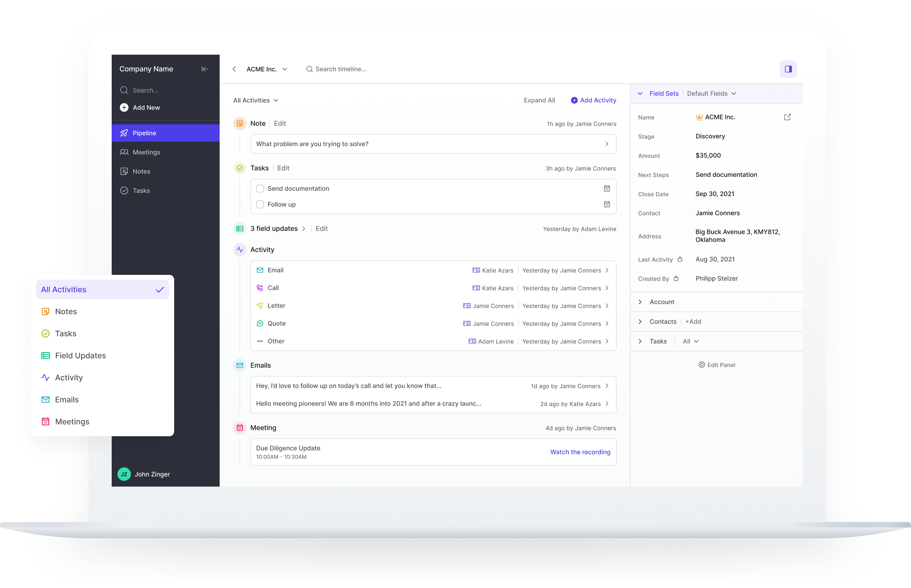The height and width of the screenshot is (588, 911).
Task: Toggle the right side panel icon
Action: 788,69
